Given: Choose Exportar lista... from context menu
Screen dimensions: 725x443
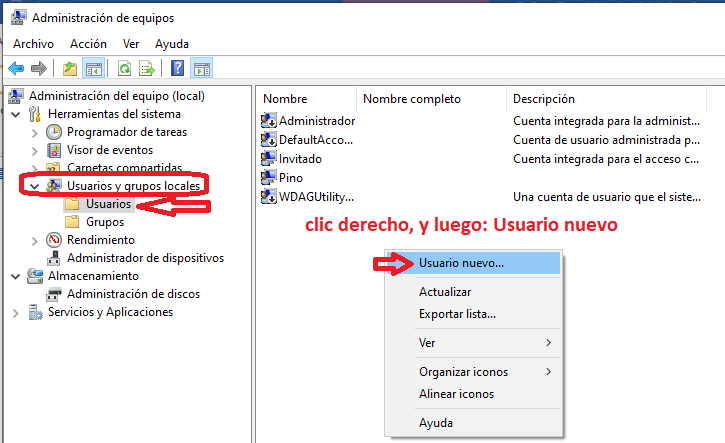Looking at the screenshot, I should pyautogui.click(x=473, y=314).
